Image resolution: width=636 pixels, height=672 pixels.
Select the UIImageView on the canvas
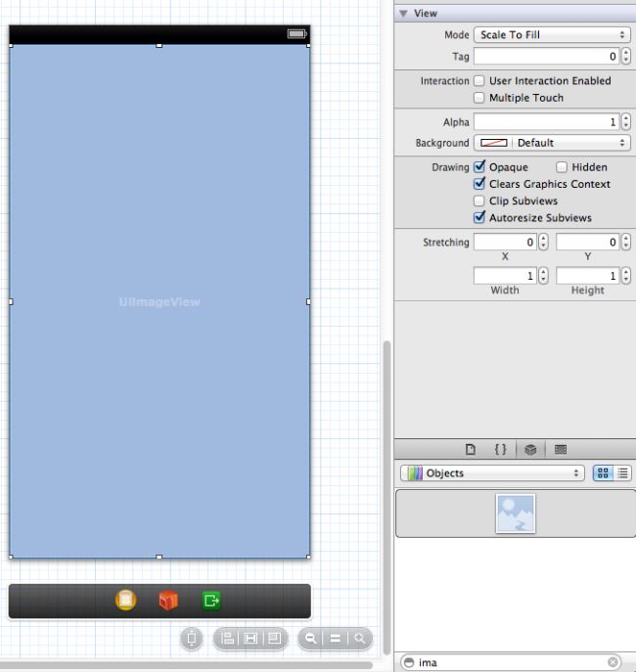point(159,301)
